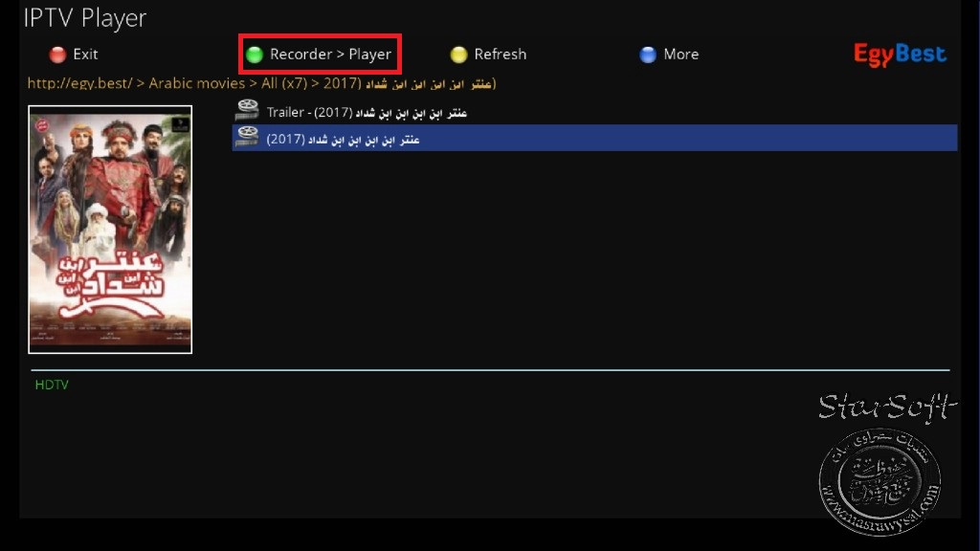Click All (x7) in the breadcrumb
This screenshot has height=551, width=980.
coord(284,83)
